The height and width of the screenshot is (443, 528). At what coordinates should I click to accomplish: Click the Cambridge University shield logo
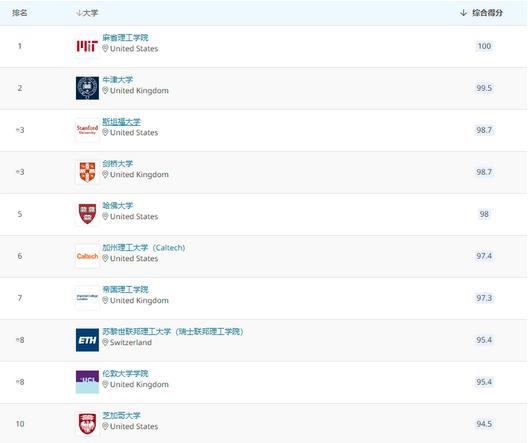[x=87, y=172]
